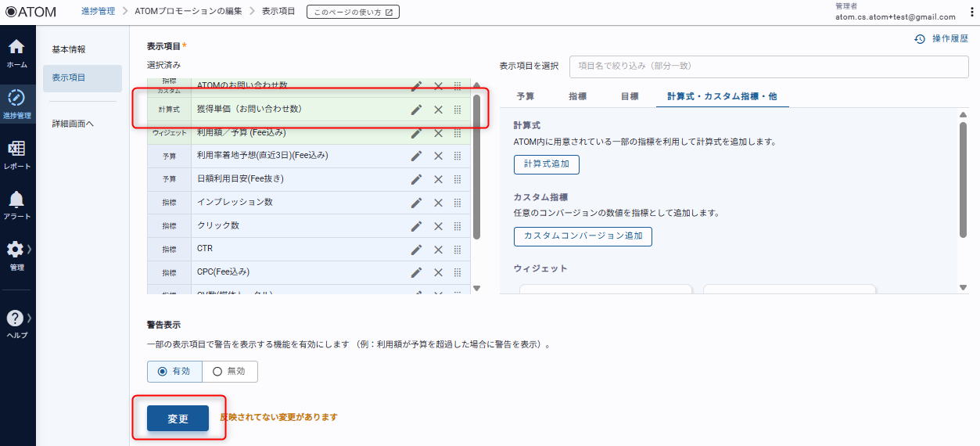Expand the 管理 gear menu in the sidebar
Image resolution: width=980 pixels, height=446 pixels.
point(16,254)
